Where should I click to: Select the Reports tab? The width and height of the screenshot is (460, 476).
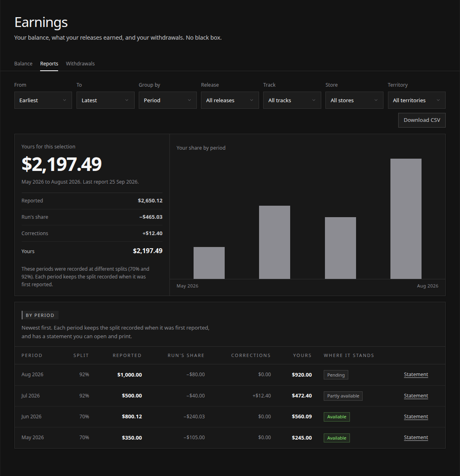(49, 64)
